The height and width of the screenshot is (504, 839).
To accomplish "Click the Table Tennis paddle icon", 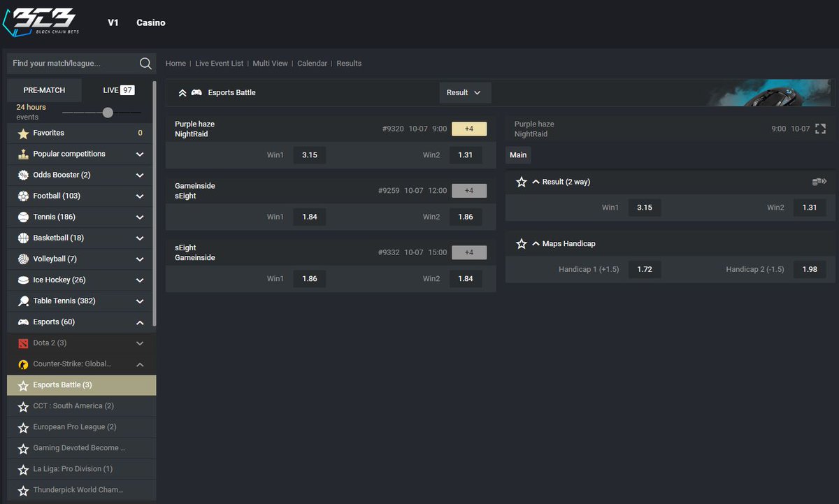I will (23, 301).
